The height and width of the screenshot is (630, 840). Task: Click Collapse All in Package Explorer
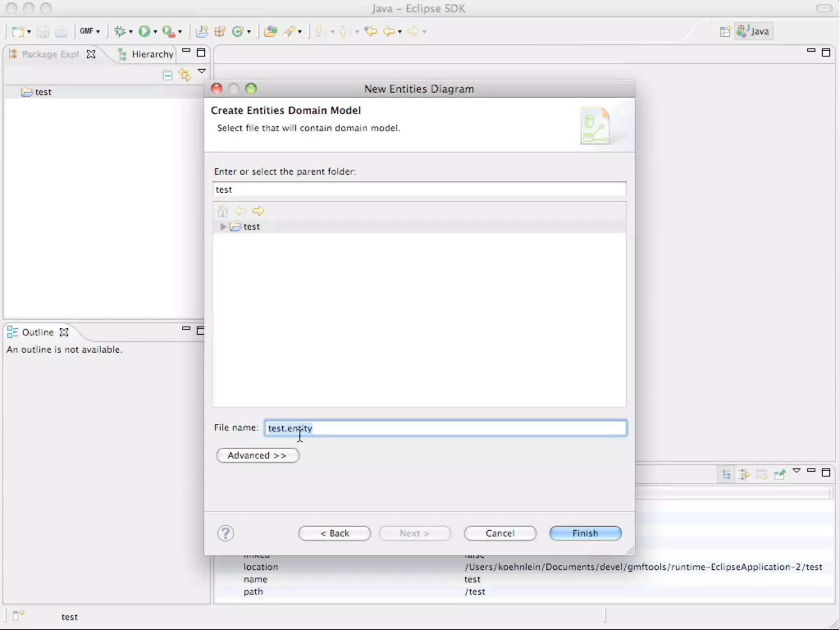[167, 75]
